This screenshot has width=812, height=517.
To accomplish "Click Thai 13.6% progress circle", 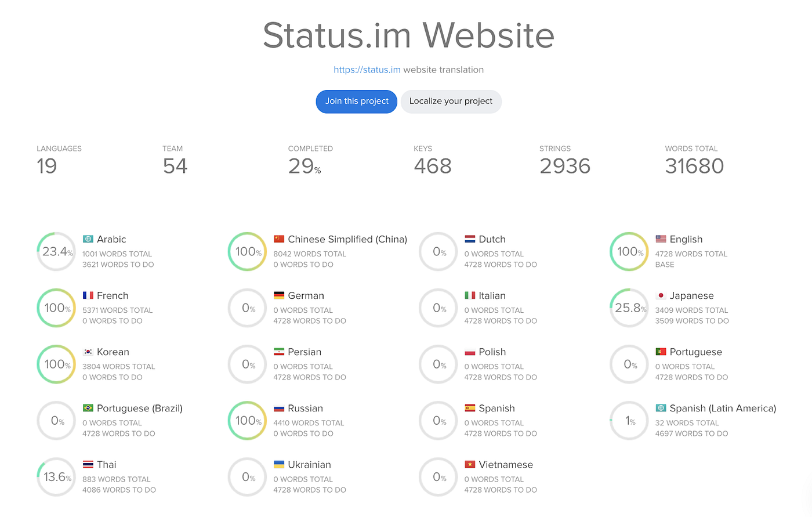I will click(x=56, y=477).
